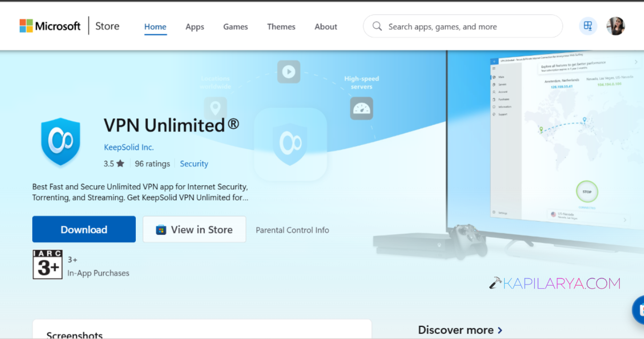
Task: Click the Microsoft logo
Action: point(50,26)
